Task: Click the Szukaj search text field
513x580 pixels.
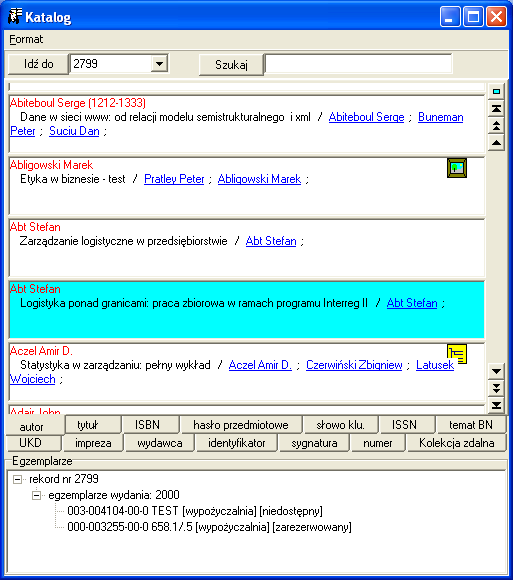Action: pos(358,64)
